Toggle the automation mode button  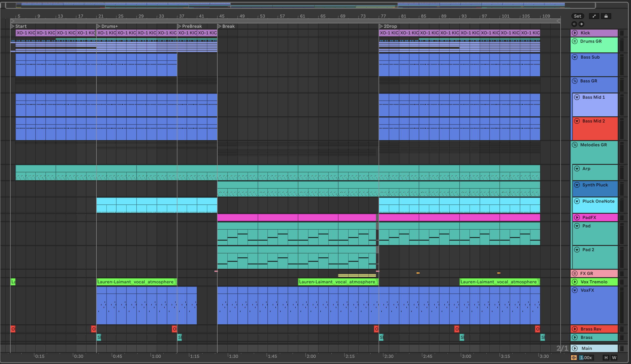tap(594, 16)
